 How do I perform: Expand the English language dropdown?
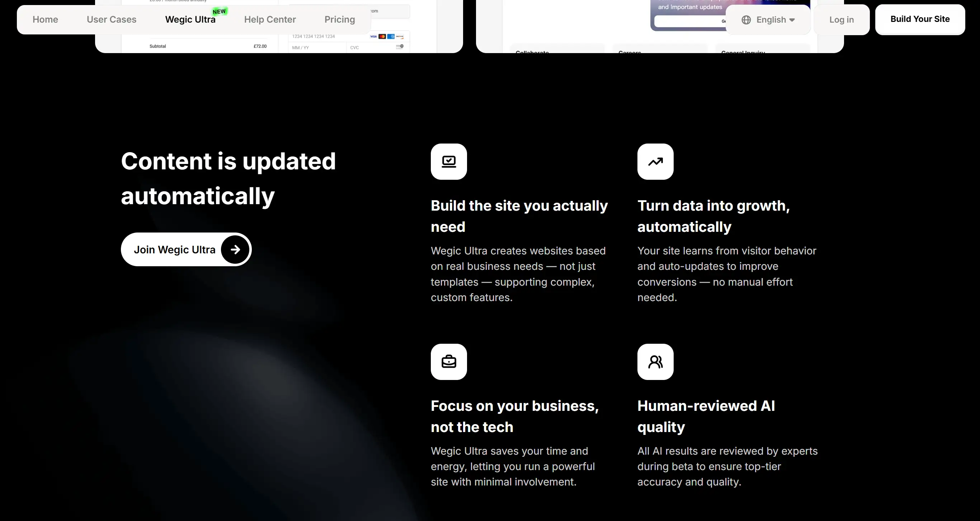pyautogui.click(x=768, y=20)
